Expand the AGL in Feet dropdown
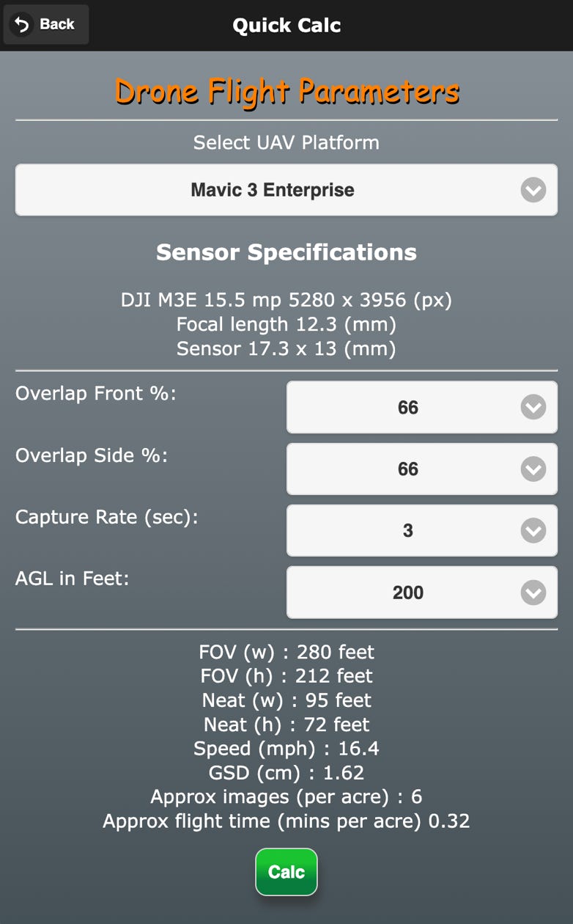Screen dimensions: 573x924 pos(421,592)
